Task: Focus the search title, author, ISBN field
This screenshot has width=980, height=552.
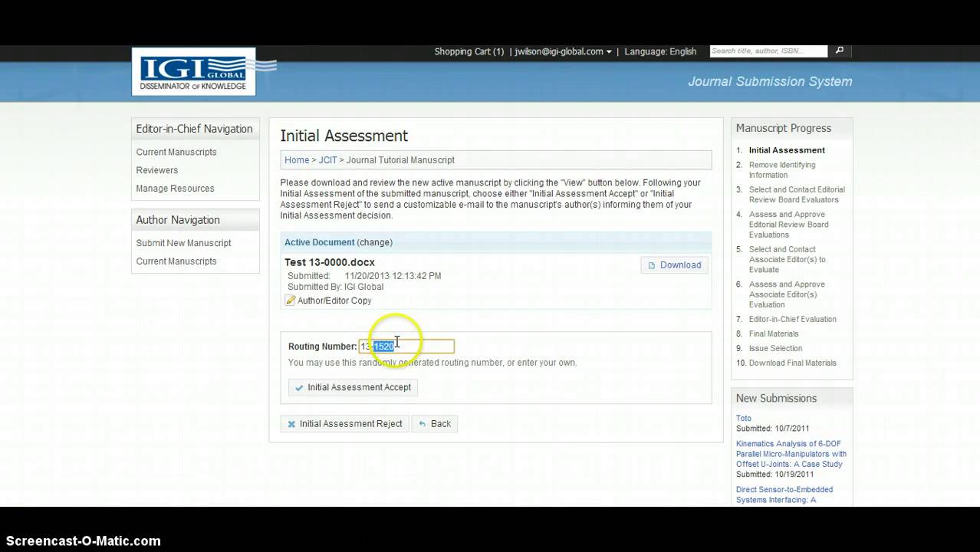Action: [768, 51]
